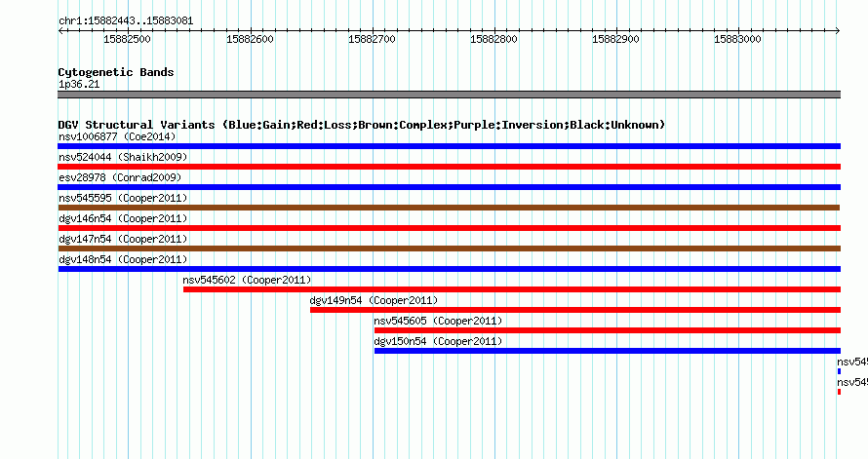Open the dgv148n54 (Cooper2011) label
Screen dimensions: 868x459
[123, 259]
